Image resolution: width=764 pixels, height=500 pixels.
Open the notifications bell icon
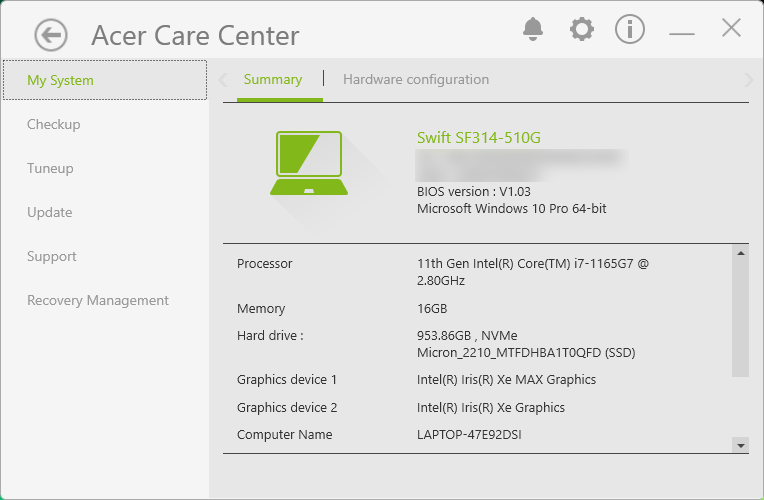tap(533, 29)
